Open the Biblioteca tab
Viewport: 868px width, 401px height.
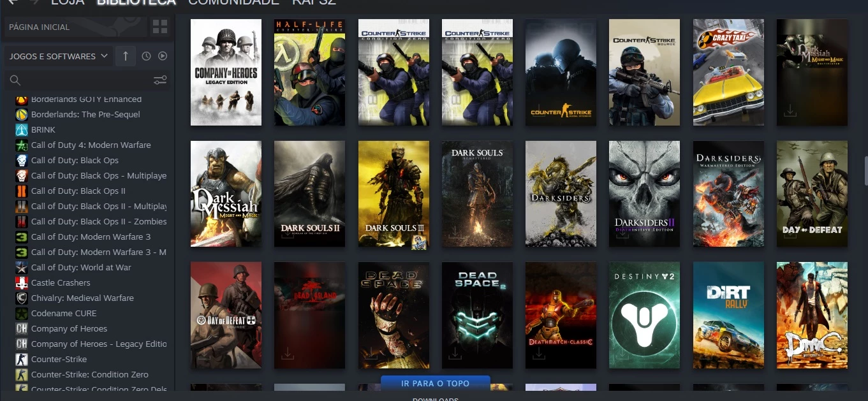tap(136, 2)
